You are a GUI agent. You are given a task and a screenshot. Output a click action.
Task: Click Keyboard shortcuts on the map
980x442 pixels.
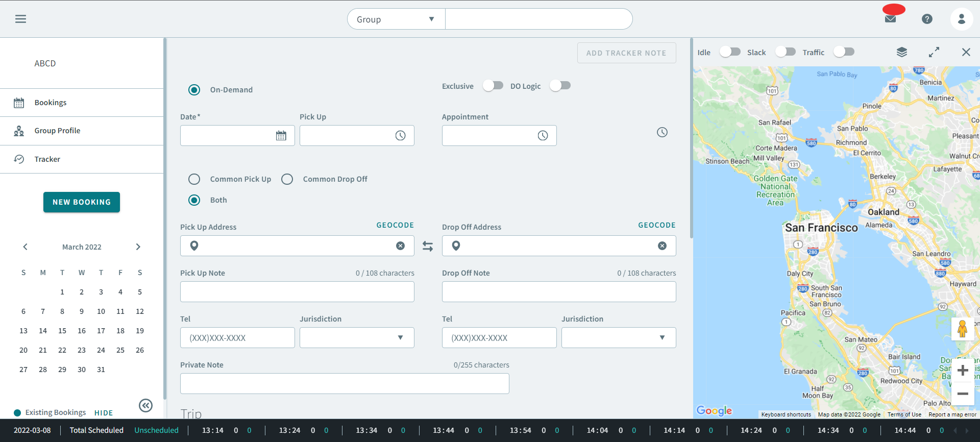coord(786,414)
